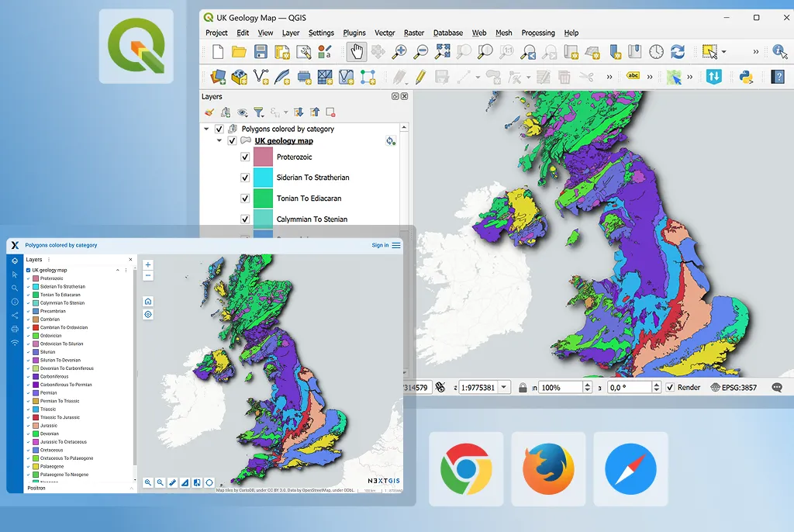
Task: Collapse the UK geology map legend in QGIS
Action: (219, 141)
